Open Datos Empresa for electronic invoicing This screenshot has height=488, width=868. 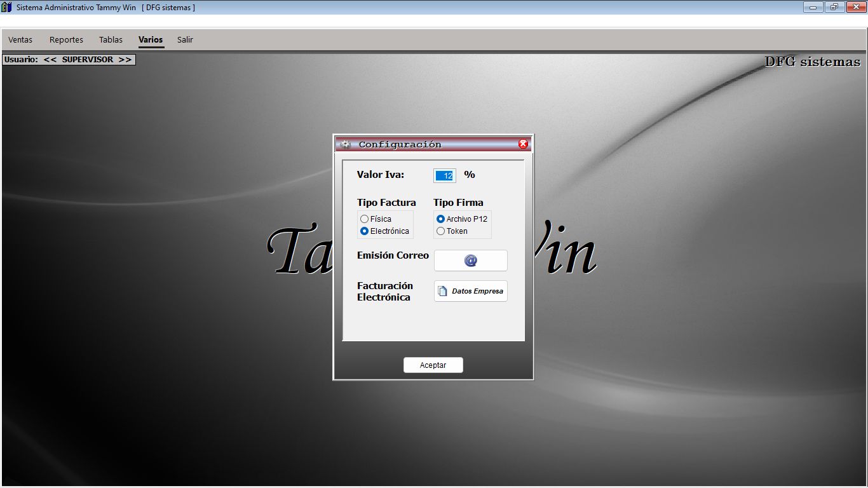pos(471,291)
